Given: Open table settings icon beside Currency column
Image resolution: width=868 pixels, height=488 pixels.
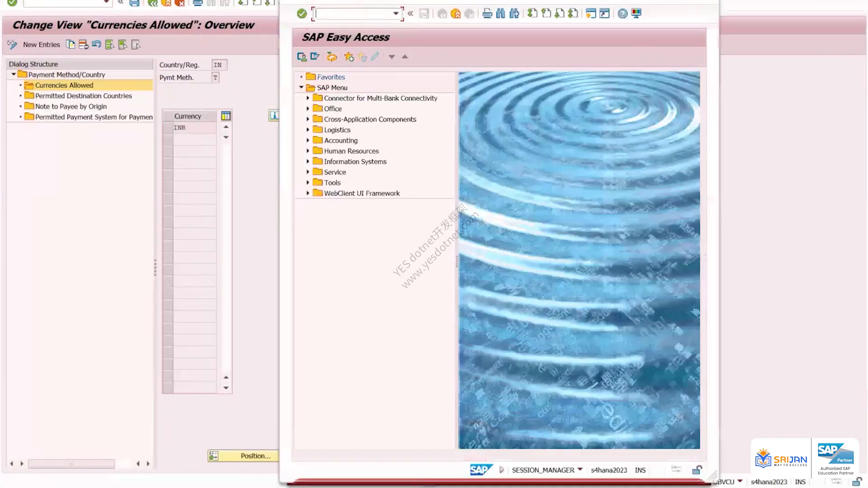Looking at the screenshot, I should (226, 116).
